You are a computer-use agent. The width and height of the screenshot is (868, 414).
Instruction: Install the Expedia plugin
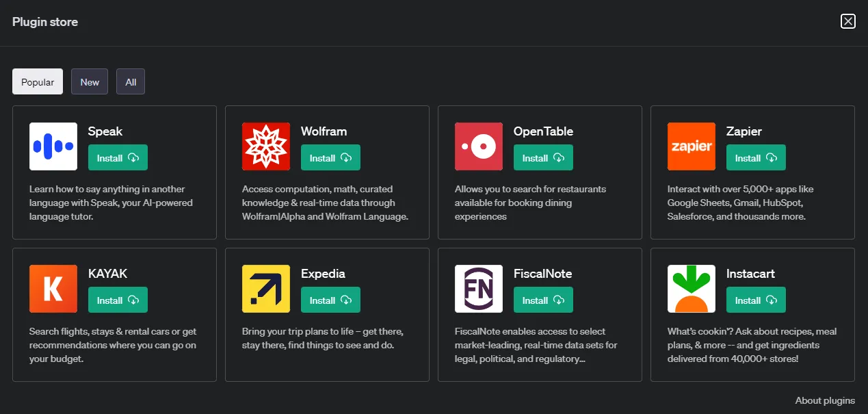(330, 300)
